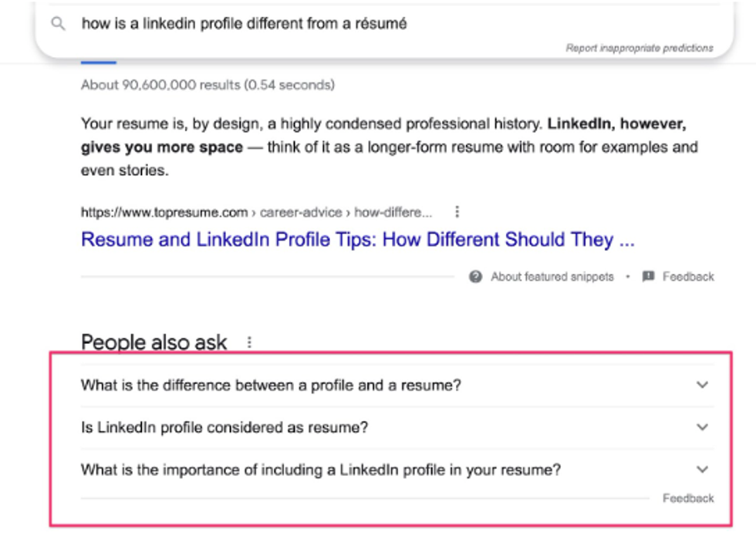Click the 'About 90,600,000 results' text

pyautogui.click(x=208, y=85)
